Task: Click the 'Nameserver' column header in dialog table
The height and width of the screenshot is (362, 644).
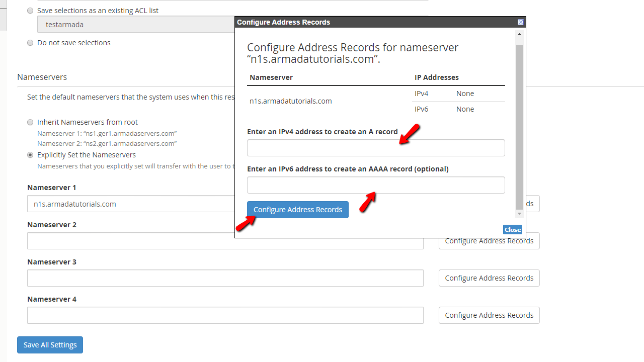Action: tap(271, 77)
